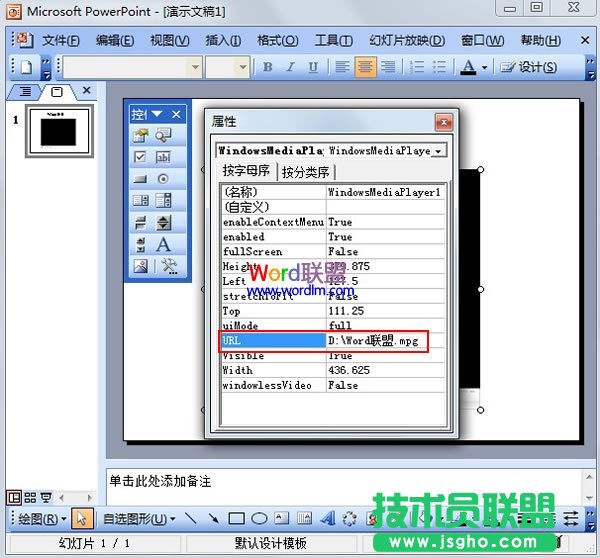Image resolution: width=600 pixels, height=558 pixels.
Task: Open the 编辑 (Edit) menu
Action: (115, 40)
